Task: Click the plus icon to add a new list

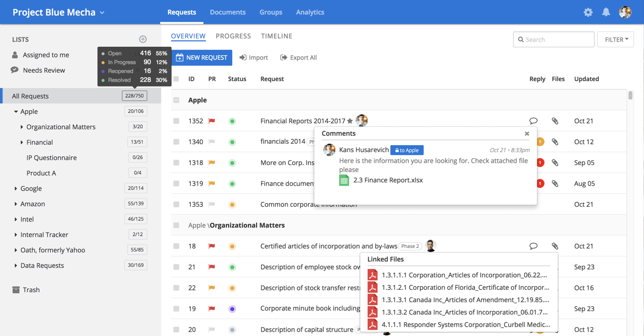Action: point(143,39)
